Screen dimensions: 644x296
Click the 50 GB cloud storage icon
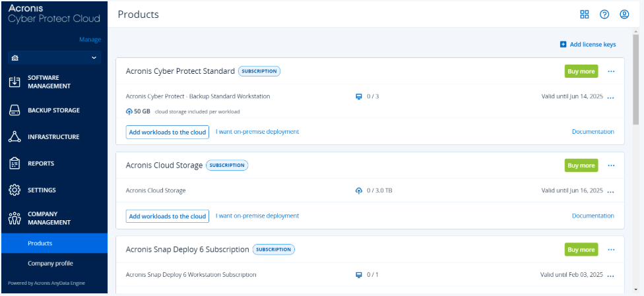(x=129, y=111)
